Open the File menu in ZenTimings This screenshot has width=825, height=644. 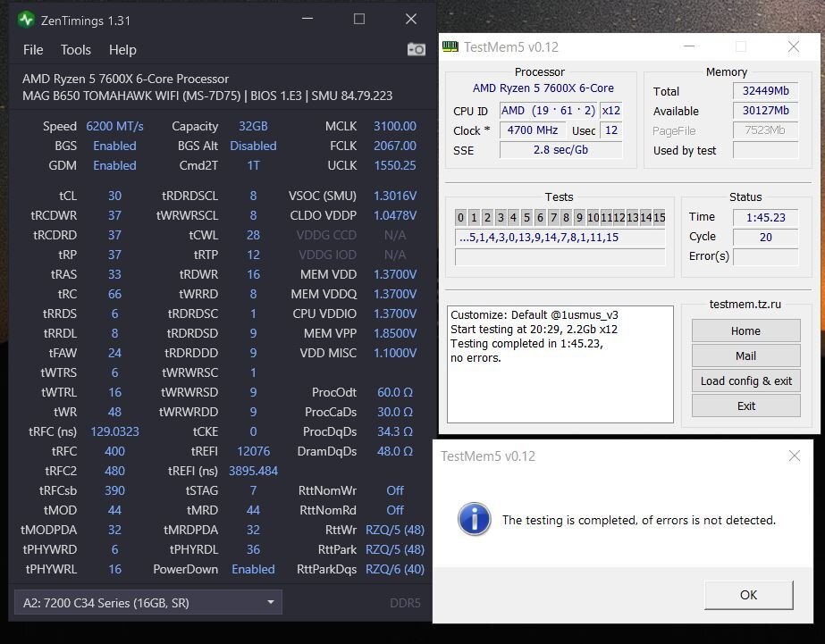point(33,50)
